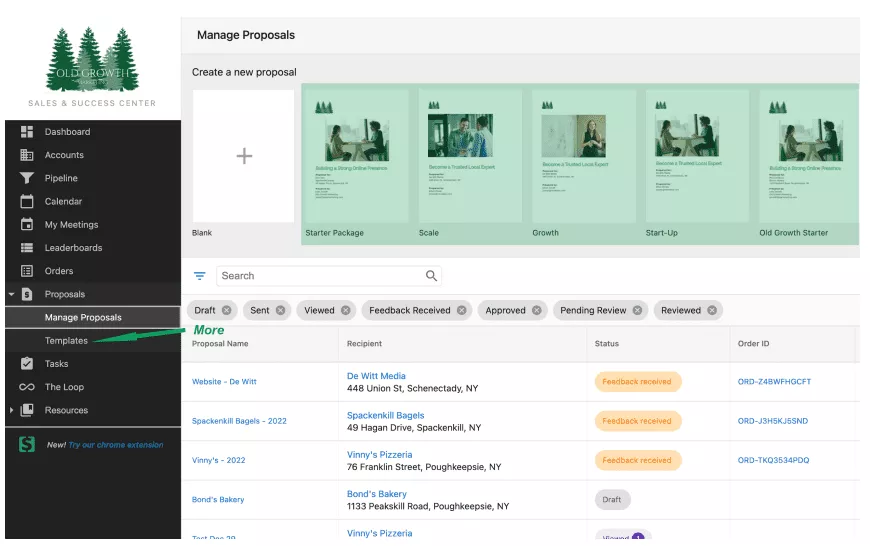
Task: Open Vinny's - 2022 proposal
Action: 219,461
